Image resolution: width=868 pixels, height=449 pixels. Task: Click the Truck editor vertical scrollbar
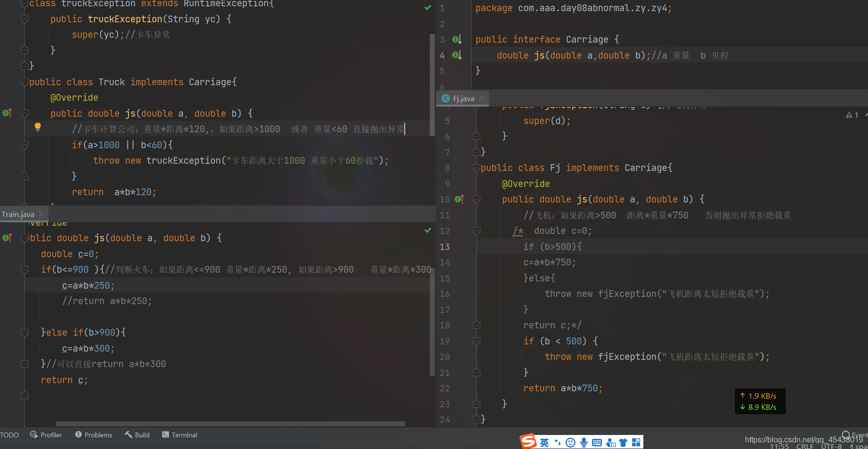tap(432, 85)
